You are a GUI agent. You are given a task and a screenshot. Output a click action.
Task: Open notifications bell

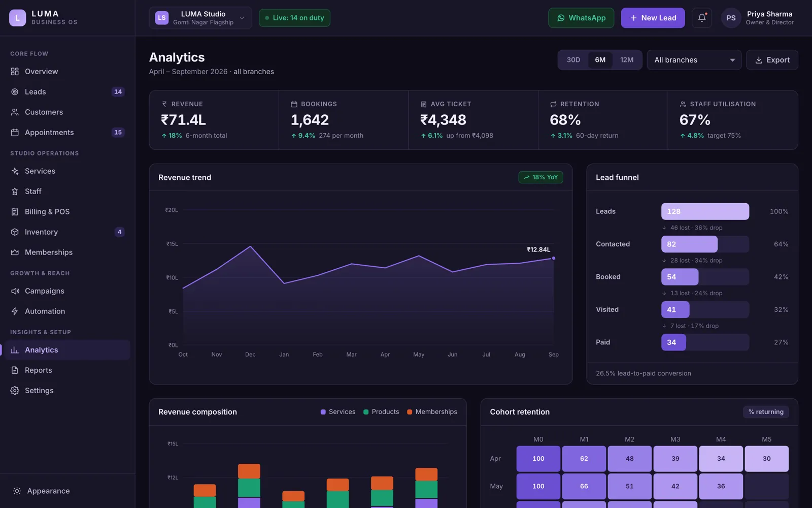(702, 18)
